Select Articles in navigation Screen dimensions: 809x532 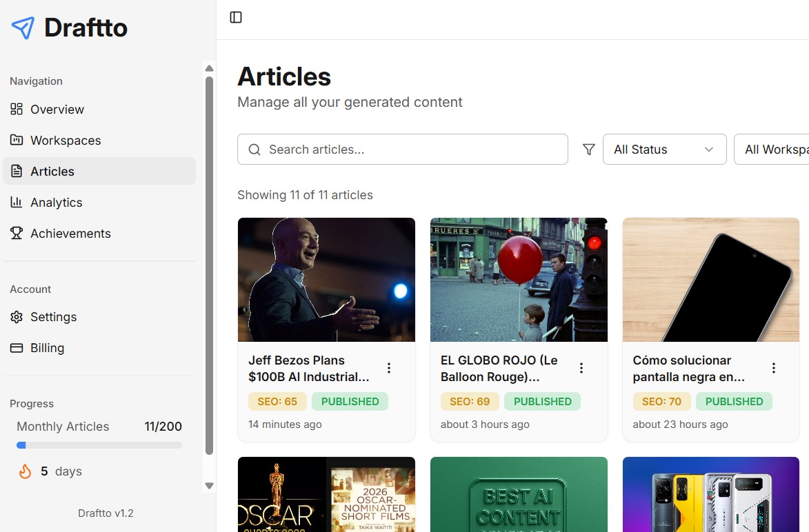(x=99, y=171)
